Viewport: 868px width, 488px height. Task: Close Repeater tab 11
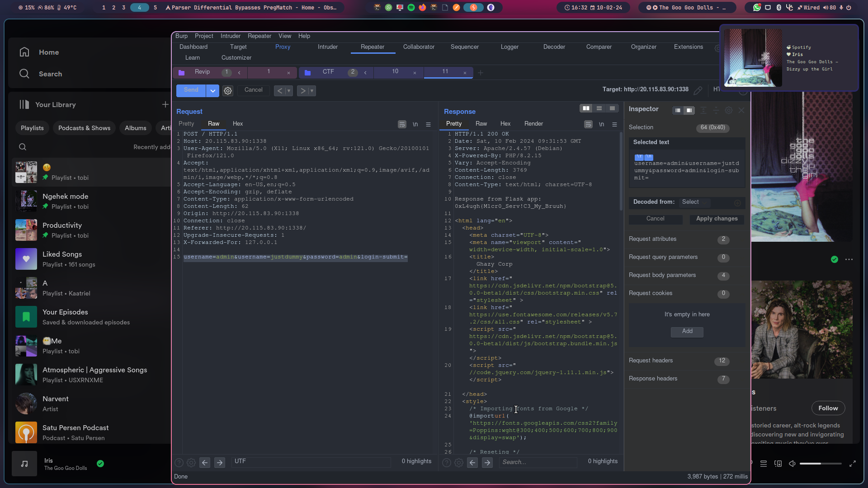pos(465,73)
